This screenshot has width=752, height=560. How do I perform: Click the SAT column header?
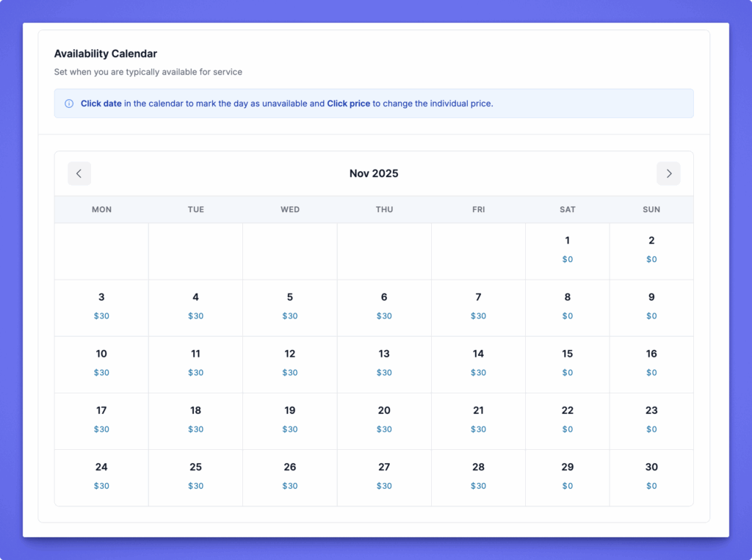[567, 209]
